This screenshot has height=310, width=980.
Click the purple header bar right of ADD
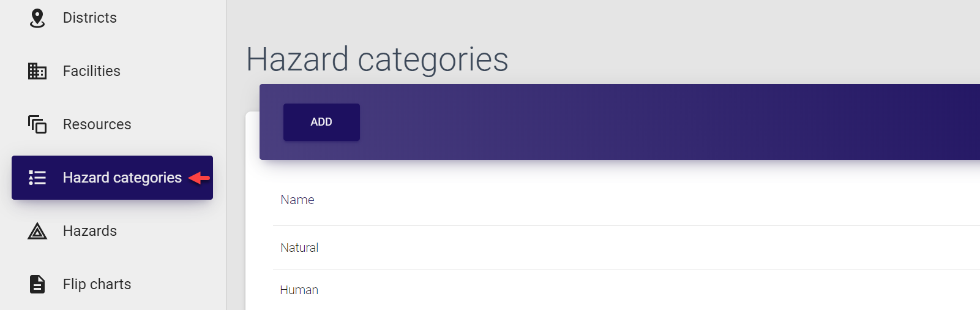(612, 122)
